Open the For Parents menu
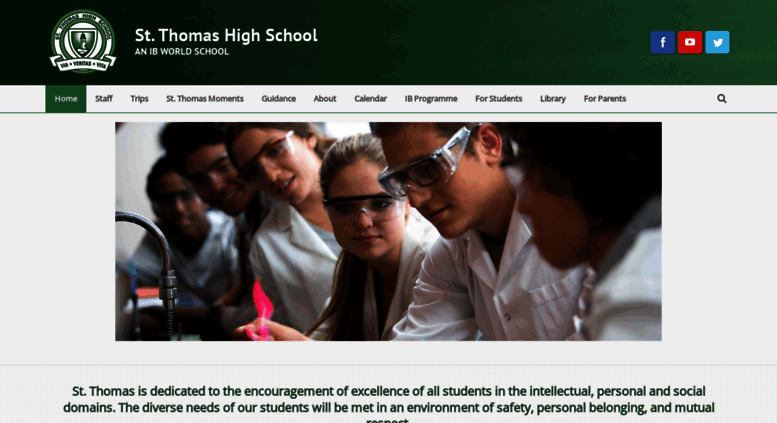 click(x=605, y=99)
